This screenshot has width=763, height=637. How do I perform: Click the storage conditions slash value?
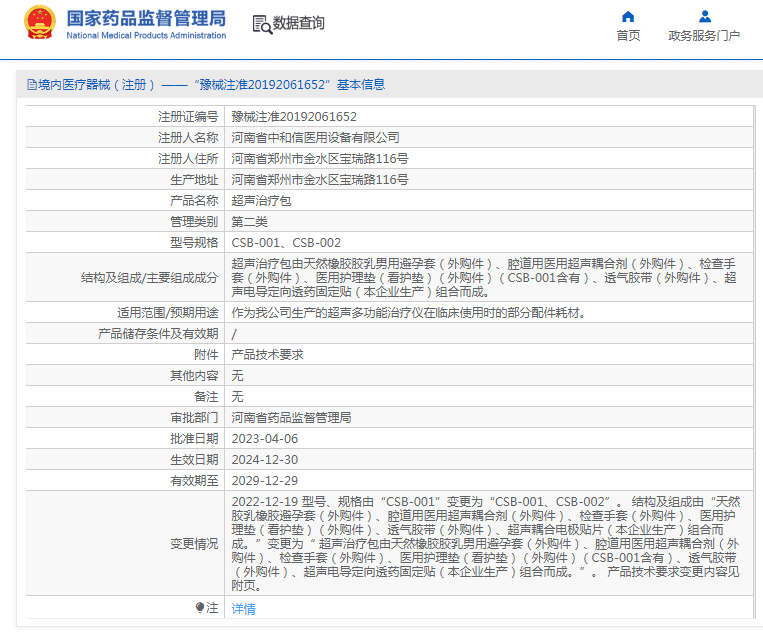[234, 334]
